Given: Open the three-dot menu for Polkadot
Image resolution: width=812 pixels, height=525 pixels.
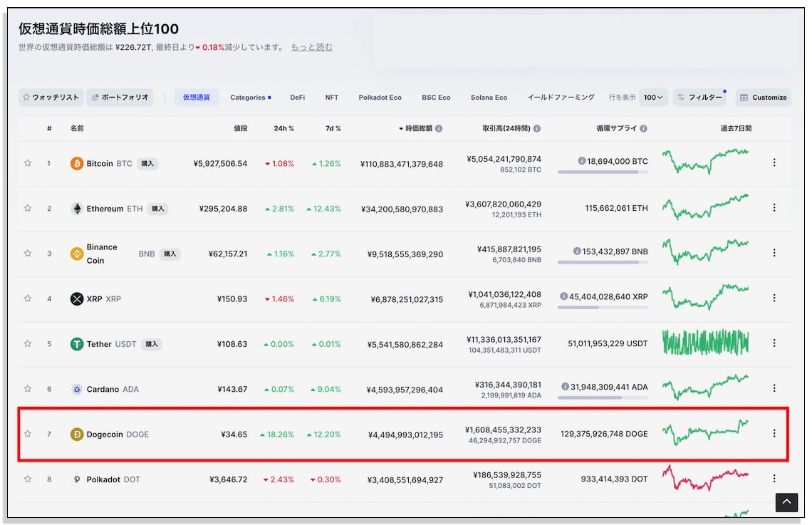Looking at the screenshot, I should pyautogui.click(x=774, y=479).
